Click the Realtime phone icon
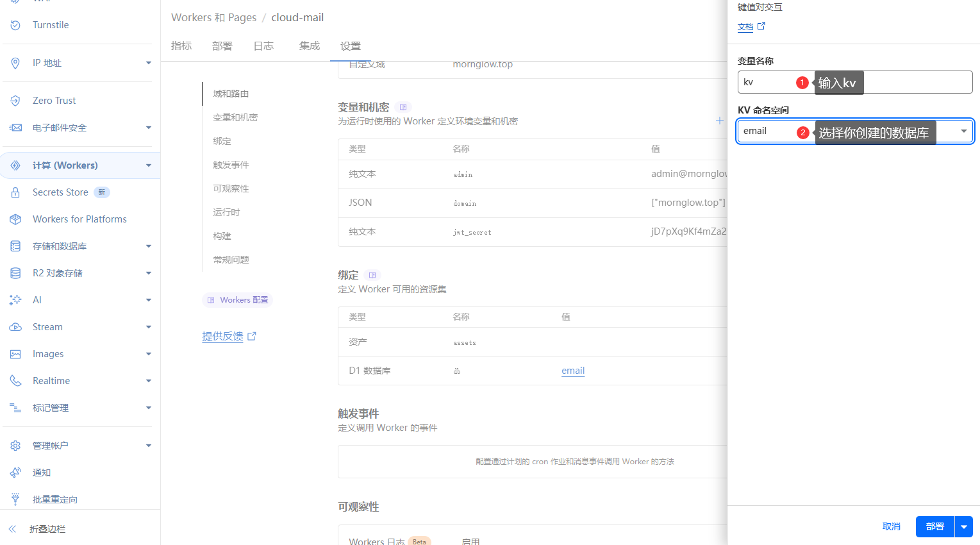This screenshot has height=545, width=980. (x=15, y=381)
